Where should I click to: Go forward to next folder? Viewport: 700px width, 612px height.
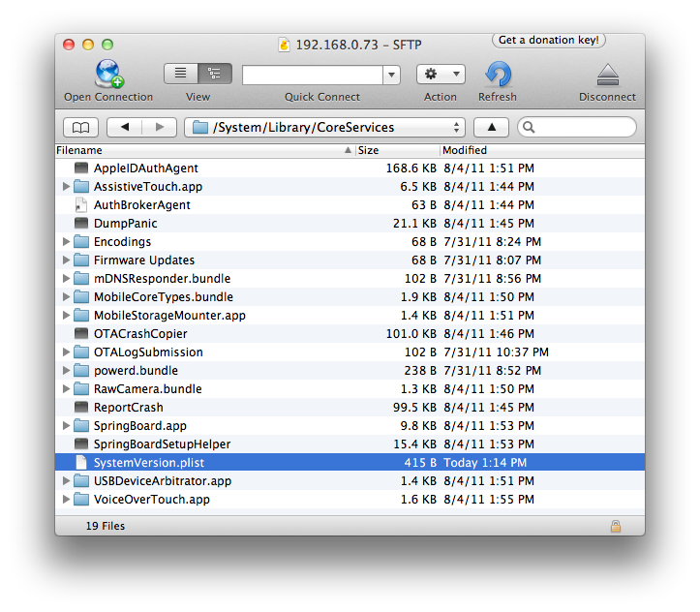click(160, 128)
